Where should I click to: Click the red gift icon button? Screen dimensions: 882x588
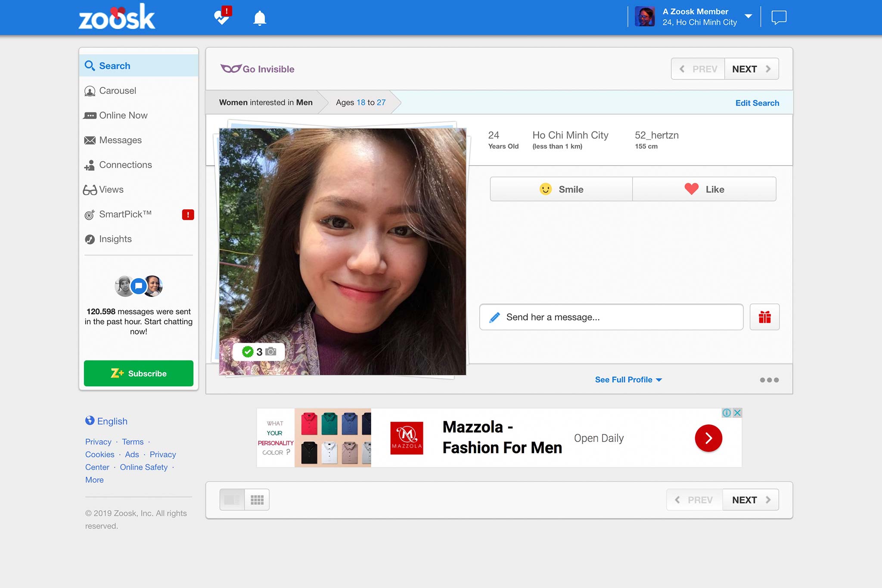point(764,317)
